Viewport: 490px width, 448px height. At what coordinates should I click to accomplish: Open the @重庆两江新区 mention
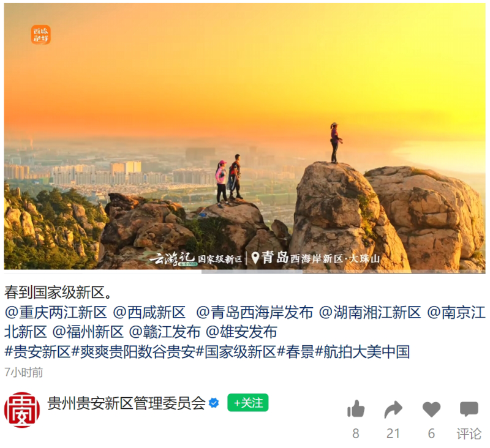point(56,312)
